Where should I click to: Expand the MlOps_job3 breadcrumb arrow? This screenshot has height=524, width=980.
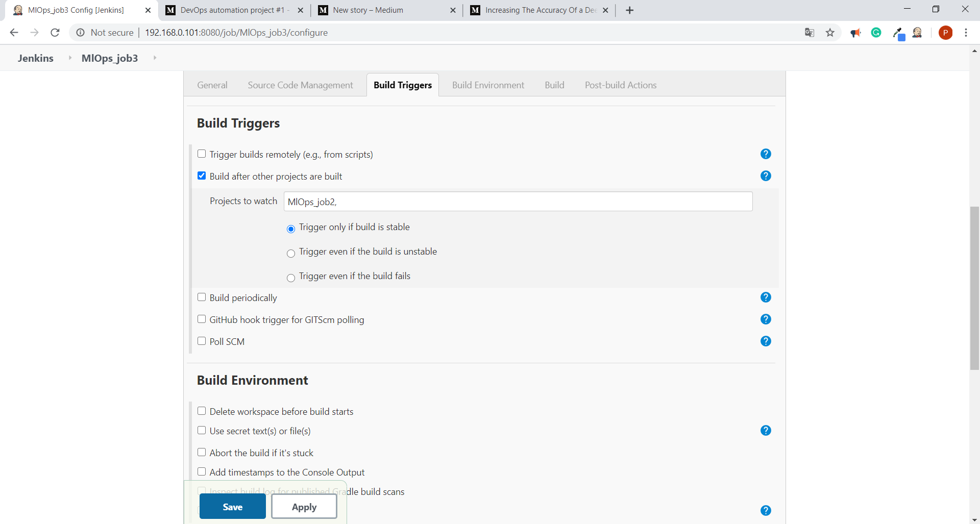[155, 58]
